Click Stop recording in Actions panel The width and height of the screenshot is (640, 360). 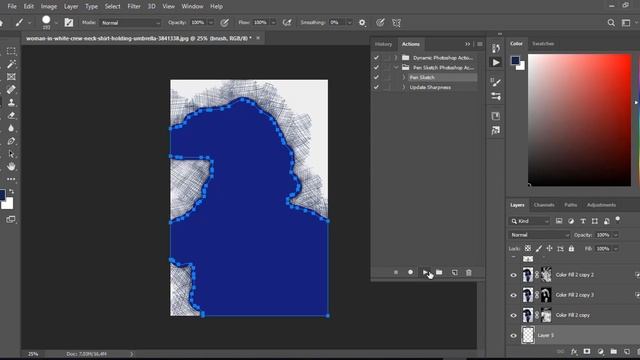396,272
